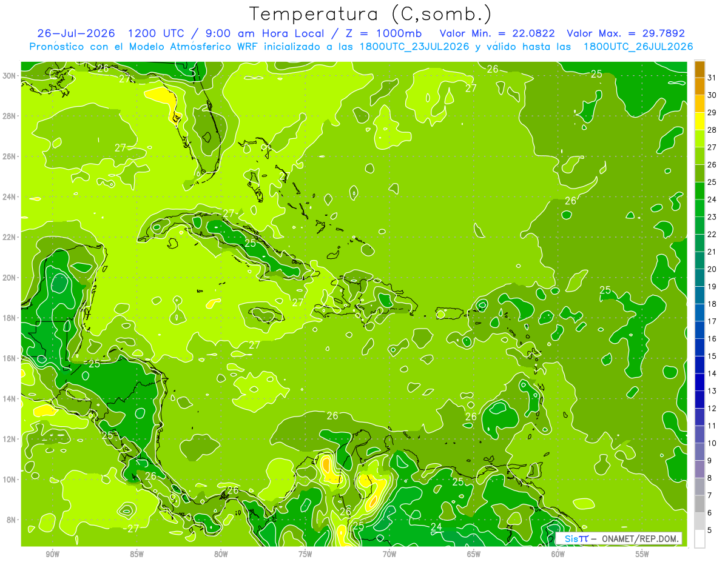The width and height of the screenshot is (728, 562).
Task: Click the '55W' longitude axis label
Action: tap(642, 554)
